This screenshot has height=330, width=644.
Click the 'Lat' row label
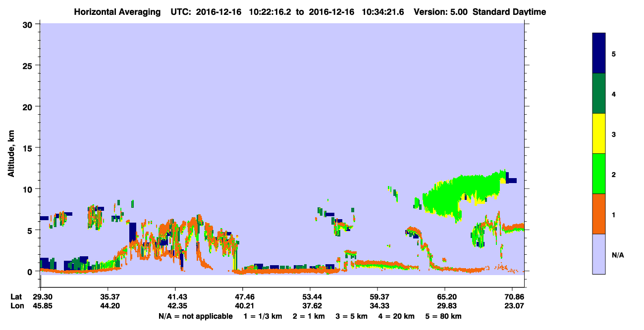pos(16,297)
